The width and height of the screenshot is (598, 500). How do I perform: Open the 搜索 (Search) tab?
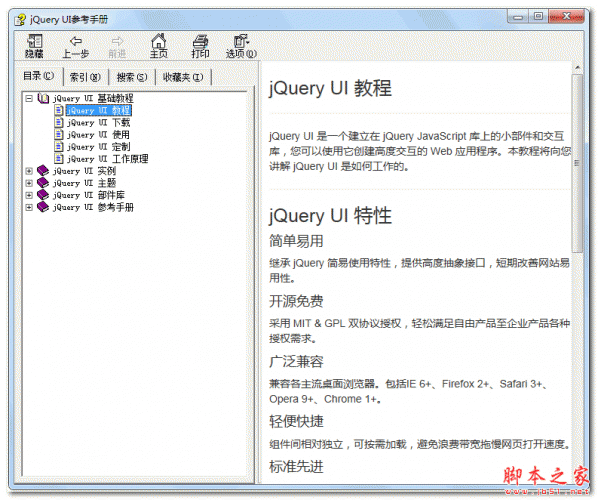132,77
